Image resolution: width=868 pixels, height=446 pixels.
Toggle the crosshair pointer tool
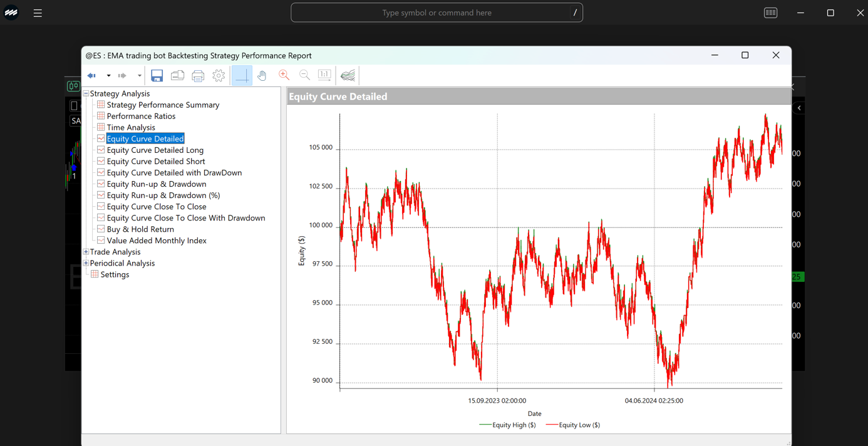(x=242, y=76)
